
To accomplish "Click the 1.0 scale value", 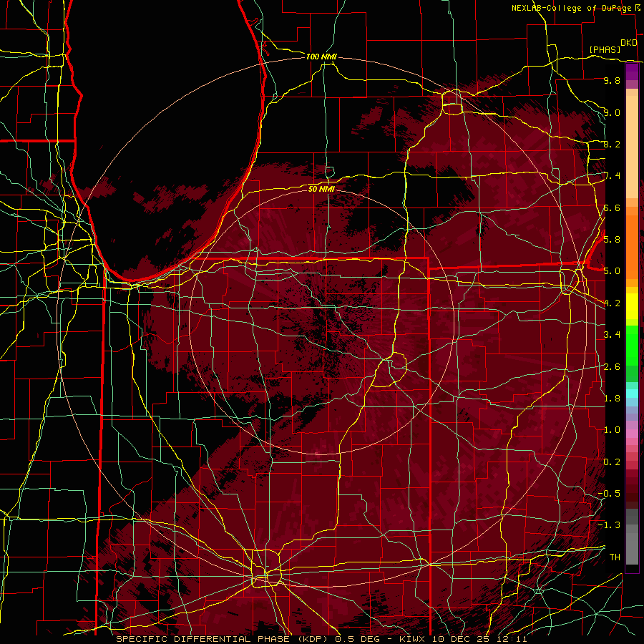I will pyautogui.click(x=612, y=430).
